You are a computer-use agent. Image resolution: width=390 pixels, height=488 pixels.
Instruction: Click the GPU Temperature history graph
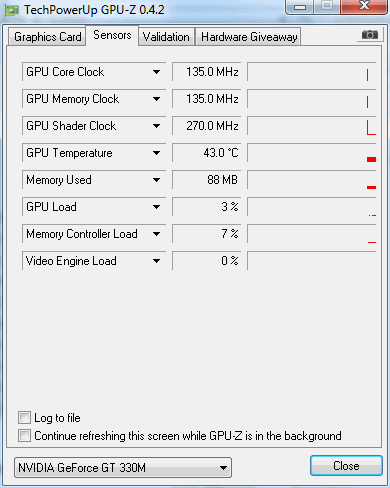(x=312, y=153)
